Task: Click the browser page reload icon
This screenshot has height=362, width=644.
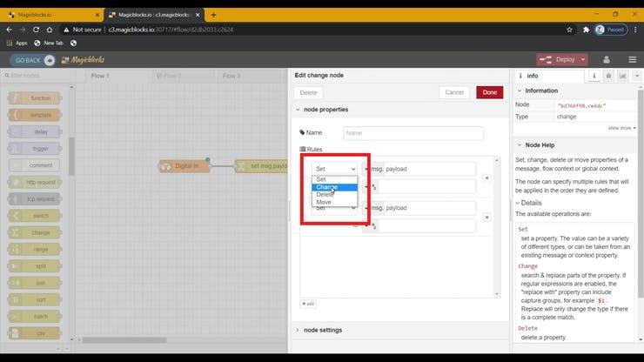Action: pyautogui.click(x=50, y=30)
